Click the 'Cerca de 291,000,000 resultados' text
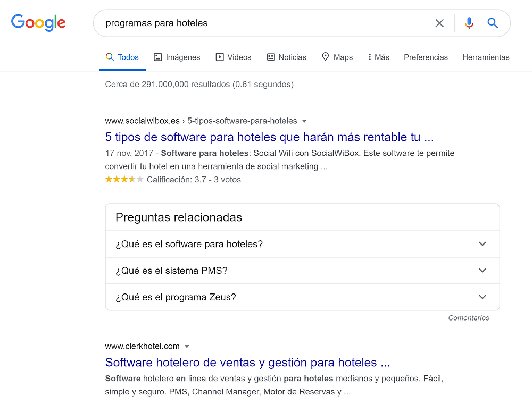This screenshot has height=412, width=532. pyautogui.click(x=199, y=84)
